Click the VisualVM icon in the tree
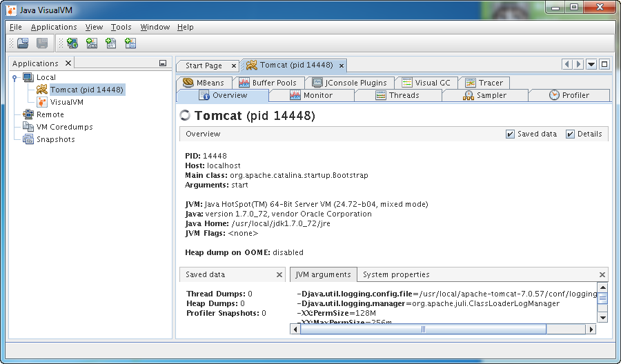 [42, 102]
